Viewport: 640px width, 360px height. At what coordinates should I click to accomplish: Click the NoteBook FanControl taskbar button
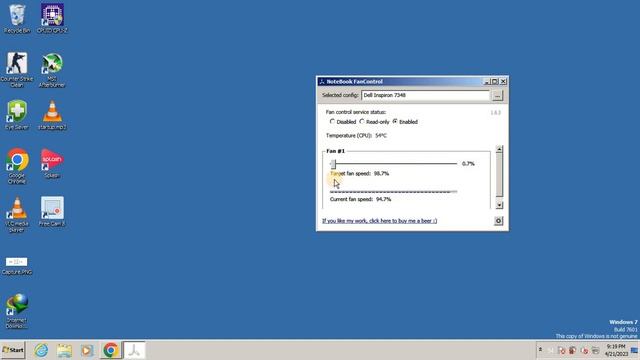point(134,350)
